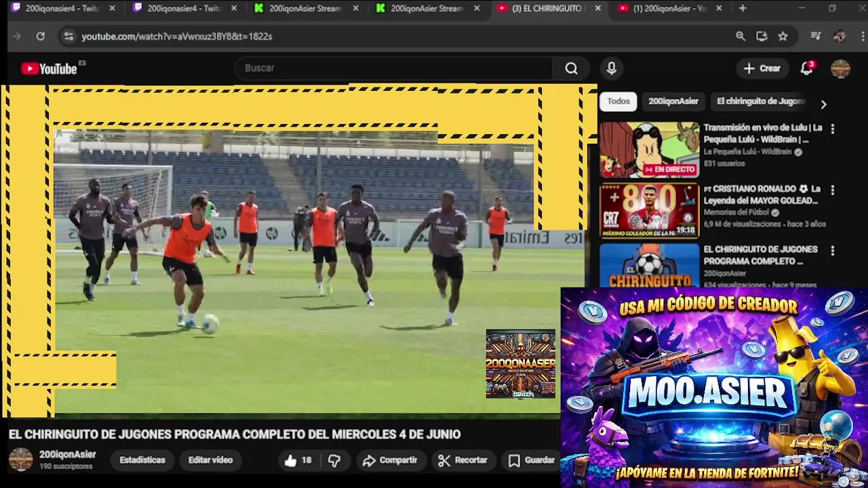Image resolution: width=868 pixels, height=488 pixels.
Task: Select the Todos filter chip
Action: coord(618,101)
